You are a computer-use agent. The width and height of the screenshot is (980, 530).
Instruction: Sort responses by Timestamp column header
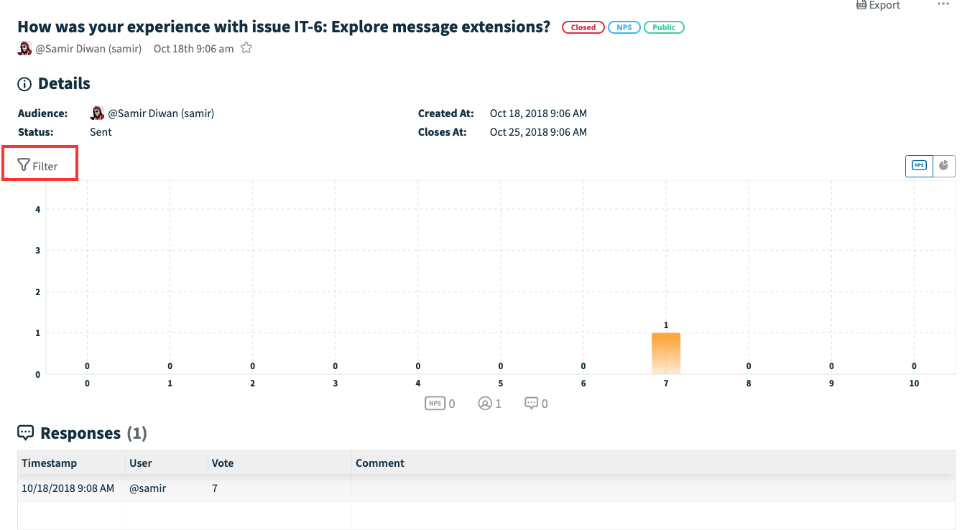click(x=49, y=463)
